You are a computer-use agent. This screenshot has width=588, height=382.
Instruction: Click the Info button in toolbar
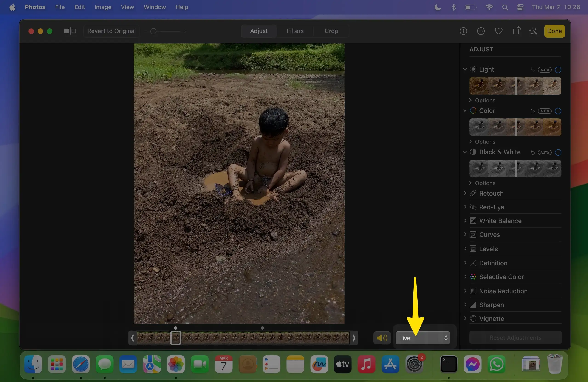tap(463, 31)
